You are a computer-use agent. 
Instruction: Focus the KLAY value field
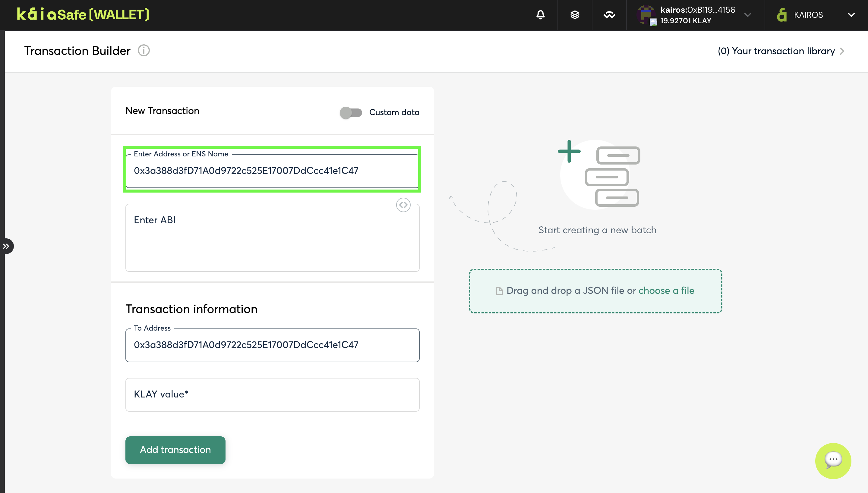click(x=272, y=394)
